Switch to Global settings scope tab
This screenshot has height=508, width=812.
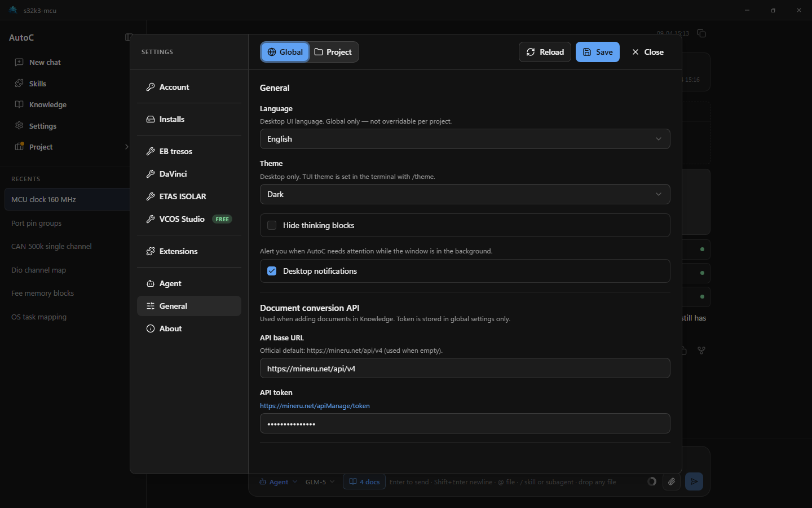(285, 52)
